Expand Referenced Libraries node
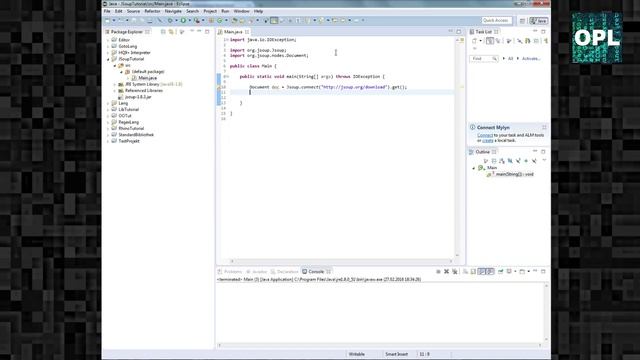Screen dimensions: 640x360 tap(115, 91)
